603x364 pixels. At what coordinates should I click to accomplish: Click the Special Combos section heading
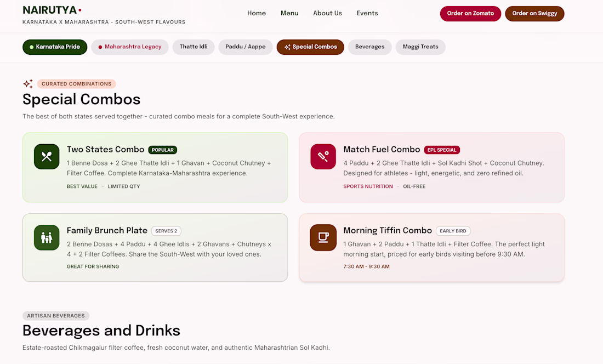[82, 100]
